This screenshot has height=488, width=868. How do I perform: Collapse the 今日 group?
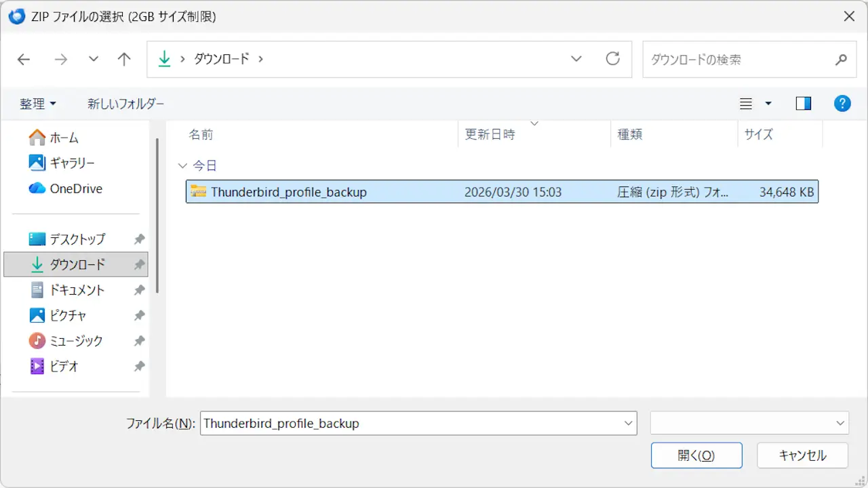(x=182, y=165)
